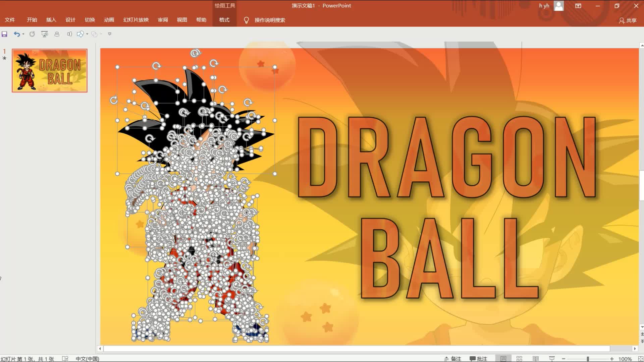This screenshot has width=644, height=362.
Task: Click the DRAGON title text on slide
Action: tap(447, 157)
